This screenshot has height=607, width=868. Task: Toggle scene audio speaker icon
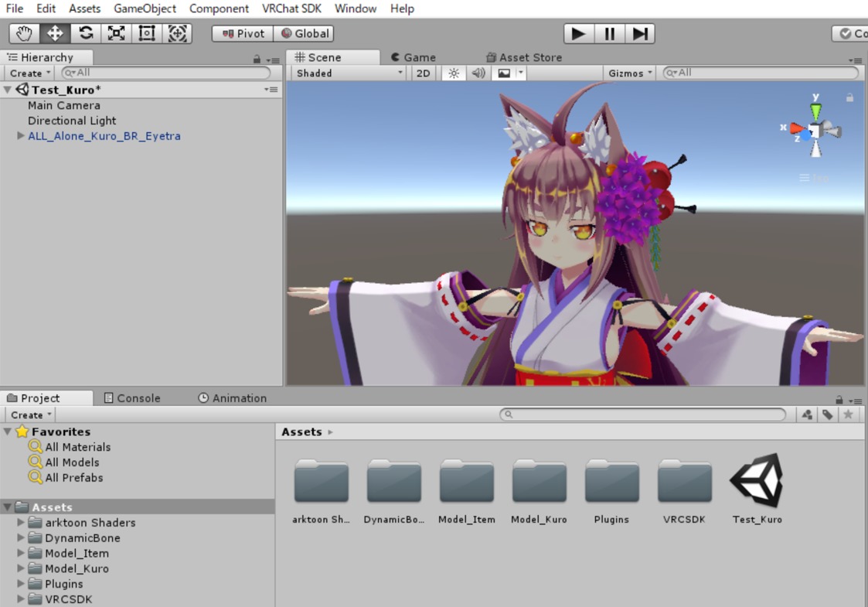(x=478, y=73)
